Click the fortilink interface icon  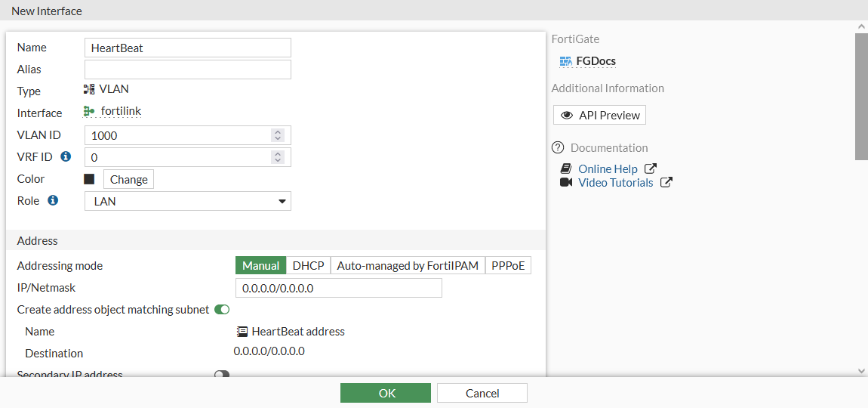89,112
